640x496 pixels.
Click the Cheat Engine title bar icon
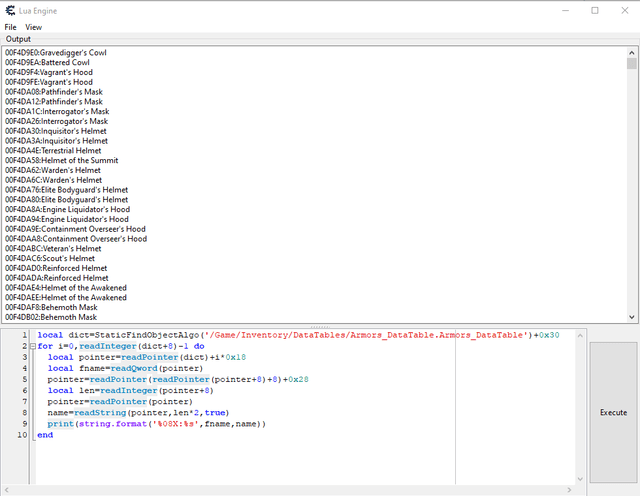(10, 11)
